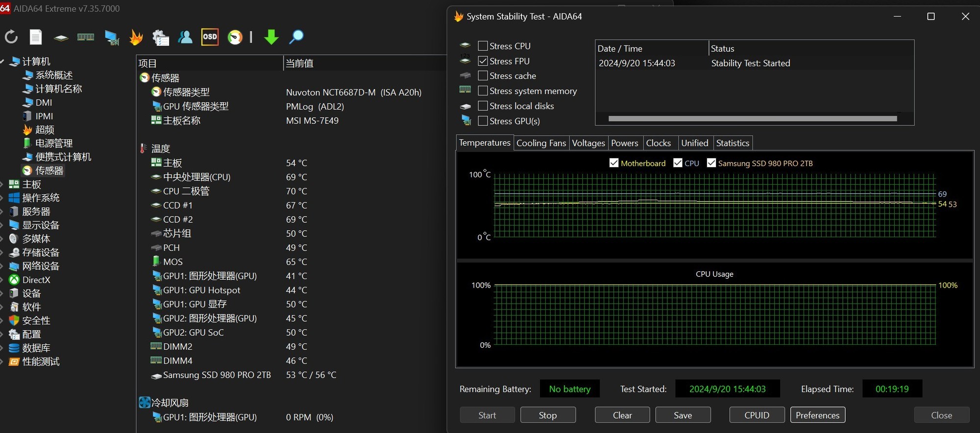Open the flame stability test toolbar icon

[136, 37]
